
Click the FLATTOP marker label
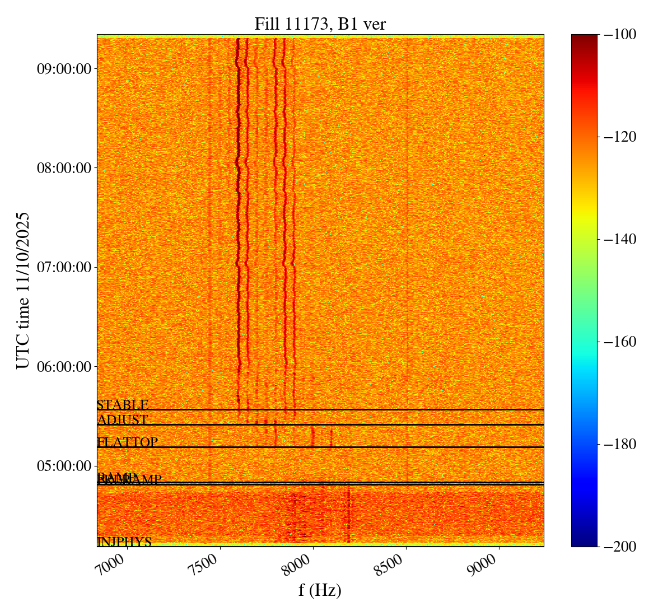[127, 442]
